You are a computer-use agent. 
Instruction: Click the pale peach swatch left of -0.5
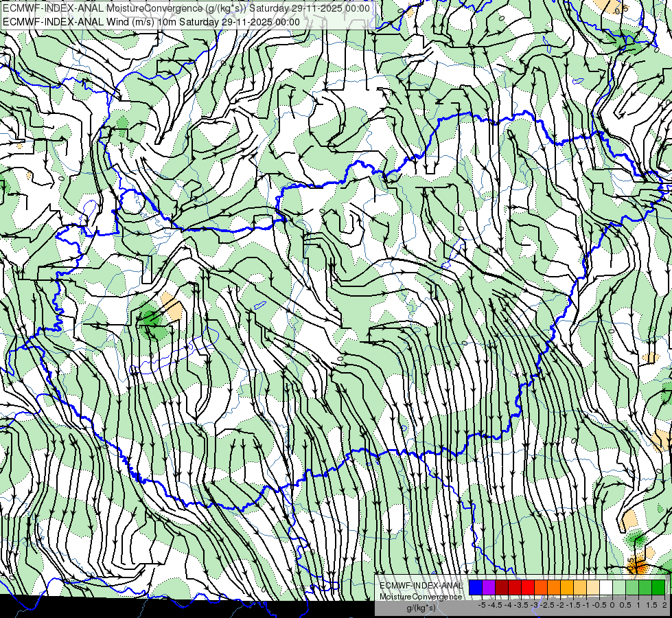(x=593, y=587)
